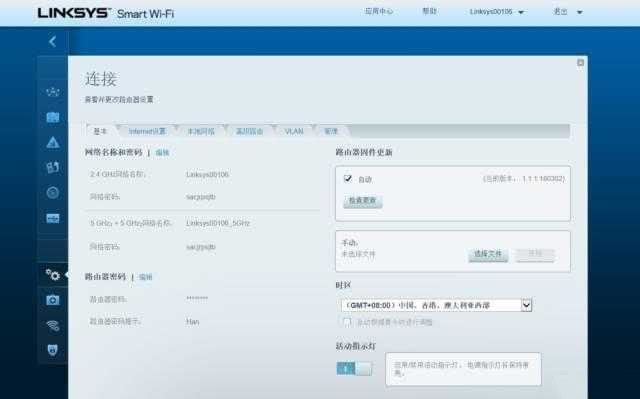This screenshot has height=399, width=640.
Task: Select the Connectivity gears icon in sidebar
Action: 53,275
